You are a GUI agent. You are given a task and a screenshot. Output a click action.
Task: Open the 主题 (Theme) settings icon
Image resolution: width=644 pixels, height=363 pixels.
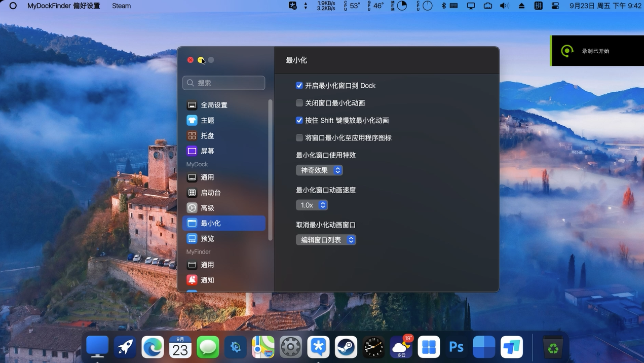[192, 120]
